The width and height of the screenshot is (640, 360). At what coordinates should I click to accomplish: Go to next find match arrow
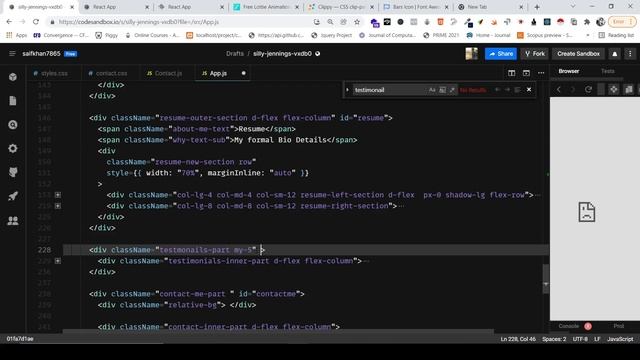pos(507,90)
